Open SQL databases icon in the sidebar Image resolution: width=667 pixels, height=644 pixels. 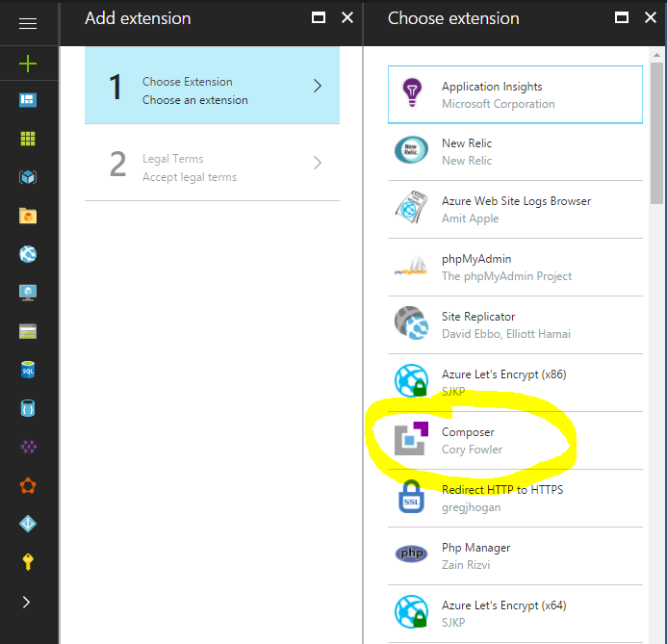[28, 370]
